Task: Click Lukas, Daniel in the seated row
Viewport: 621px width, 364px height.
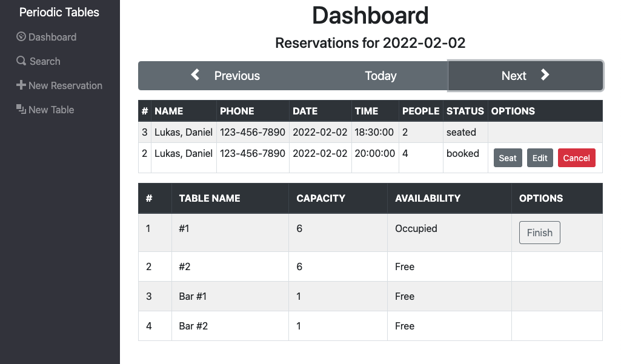Action: (184, 132)
